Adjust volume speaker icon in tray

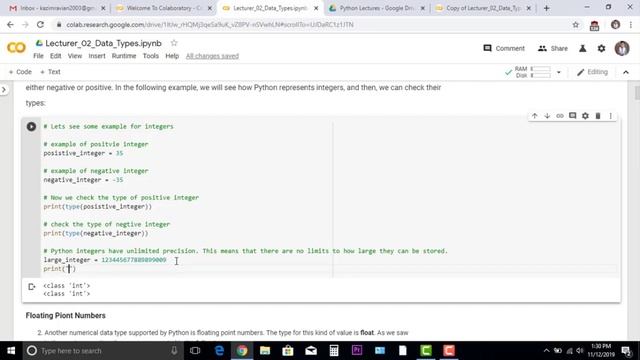tap(580, 351)
